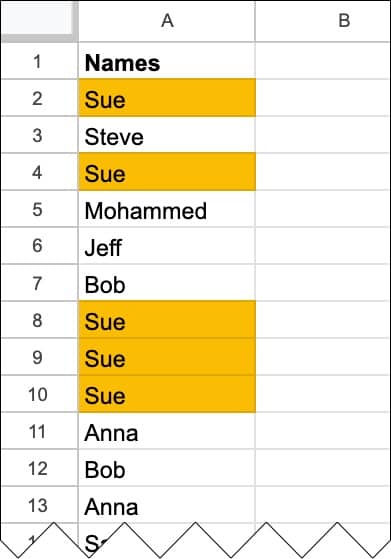
Task: Select column A header
Action: [167, 21]
